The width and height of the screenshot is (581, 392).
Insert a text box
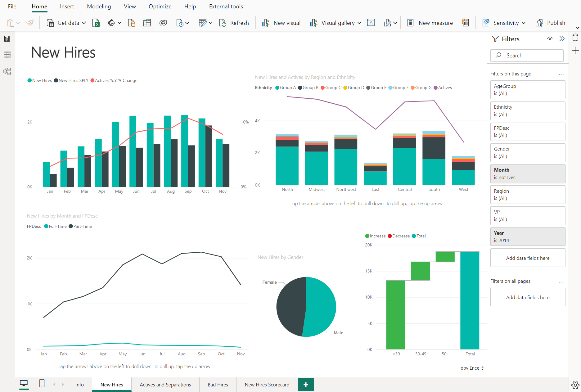[372, 23]
